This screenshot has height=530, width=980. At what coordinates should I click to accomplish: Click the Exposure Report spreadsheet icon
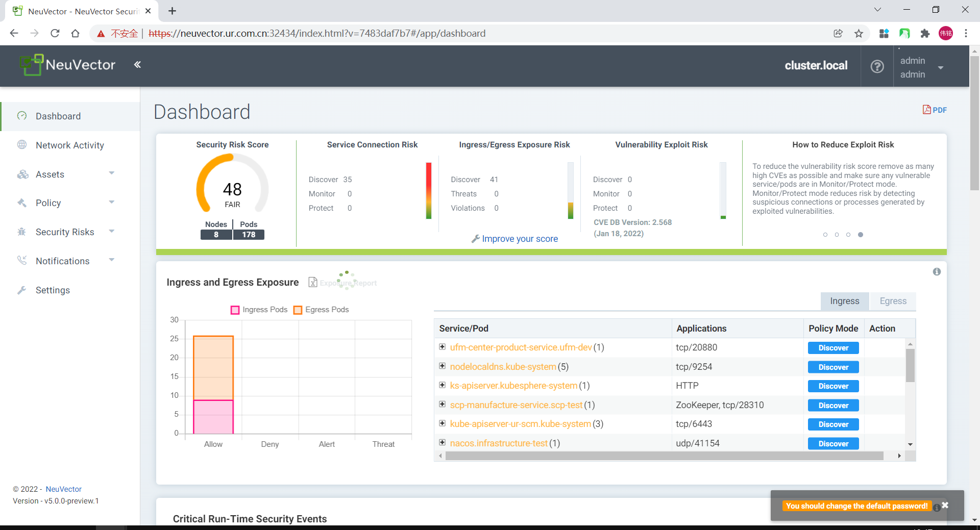tap(313, 282)
